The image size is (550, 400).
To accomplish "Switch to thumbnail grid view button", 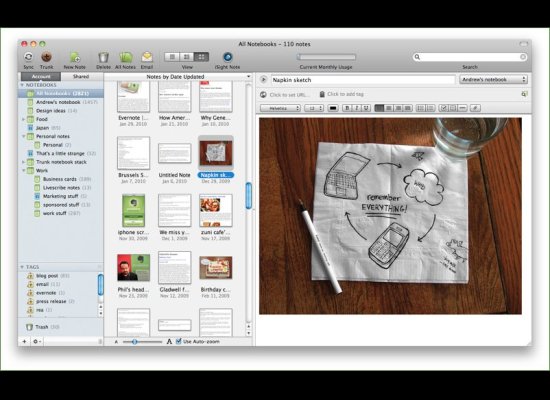I will [201, 57].
